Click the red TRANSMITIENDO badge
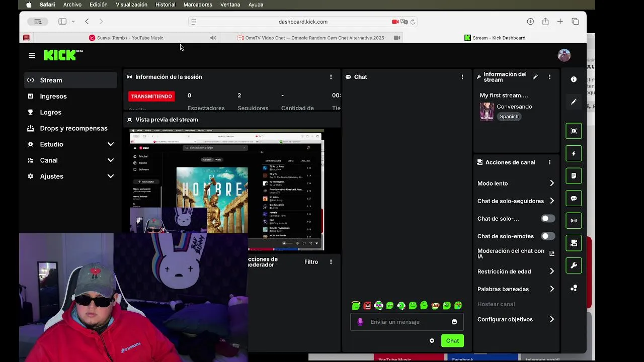The image size is (644, 362). point(151,96)
